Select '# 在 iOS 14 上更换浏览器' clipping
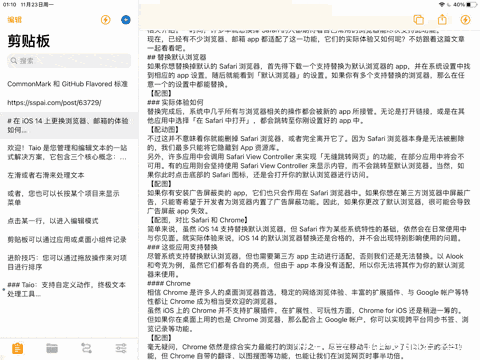The height and width of the screenshot is (360, 480). coord(69,125)
